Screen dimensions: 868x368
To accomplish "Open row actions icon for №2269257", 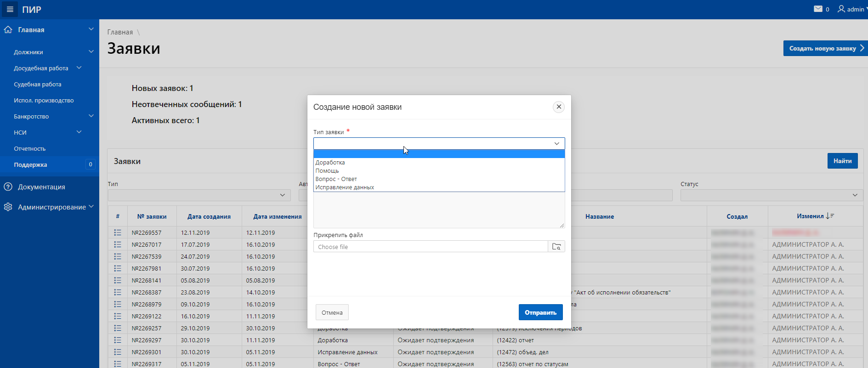I will [x=118, y=328].
